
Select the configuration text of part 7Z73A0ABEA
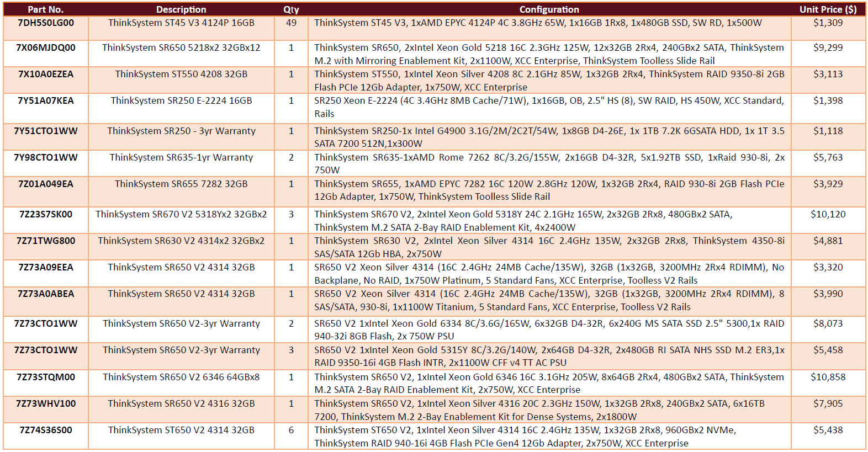tap(549, 300)
